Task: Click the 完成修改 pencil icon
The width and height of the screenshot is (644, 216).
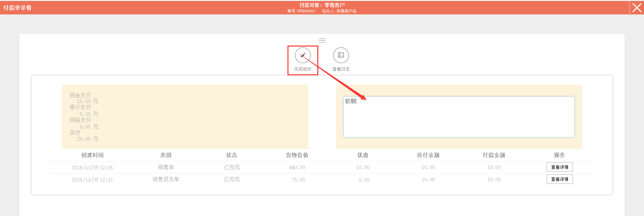Action: (303, 55)
